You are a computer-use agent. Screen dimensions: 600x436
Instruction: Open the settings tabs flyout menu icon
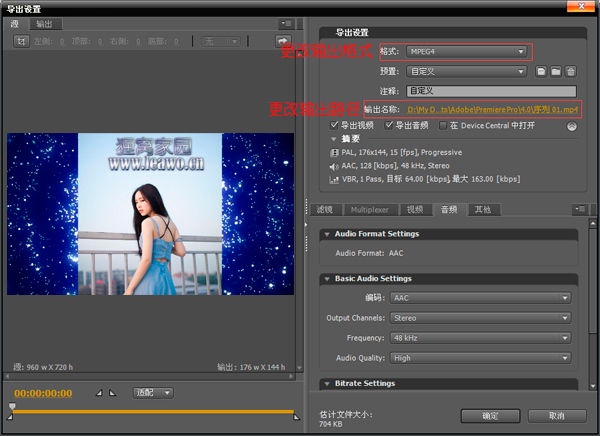point(580,209)
